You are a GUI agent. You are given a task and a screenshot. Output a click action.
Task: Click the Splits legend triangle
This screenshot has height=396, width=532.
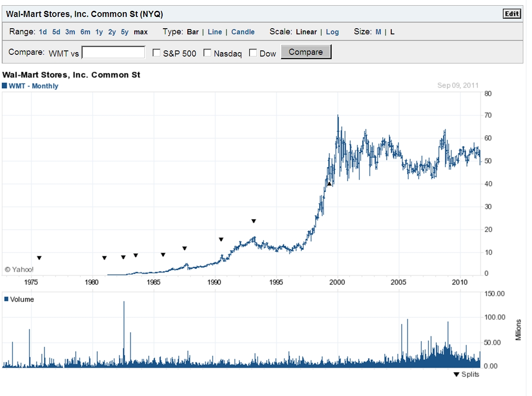pyautogui.click(x=456, y=375)
